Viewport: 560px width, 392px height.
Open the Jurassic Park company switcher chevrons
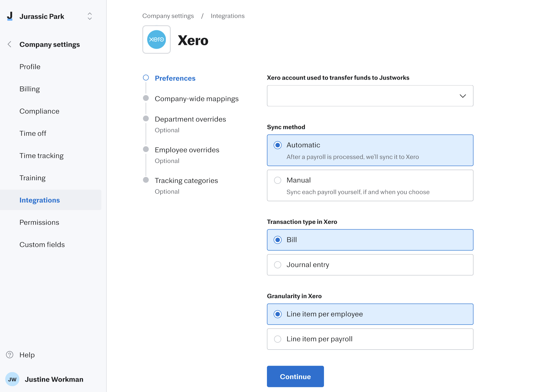click(90, 16)
